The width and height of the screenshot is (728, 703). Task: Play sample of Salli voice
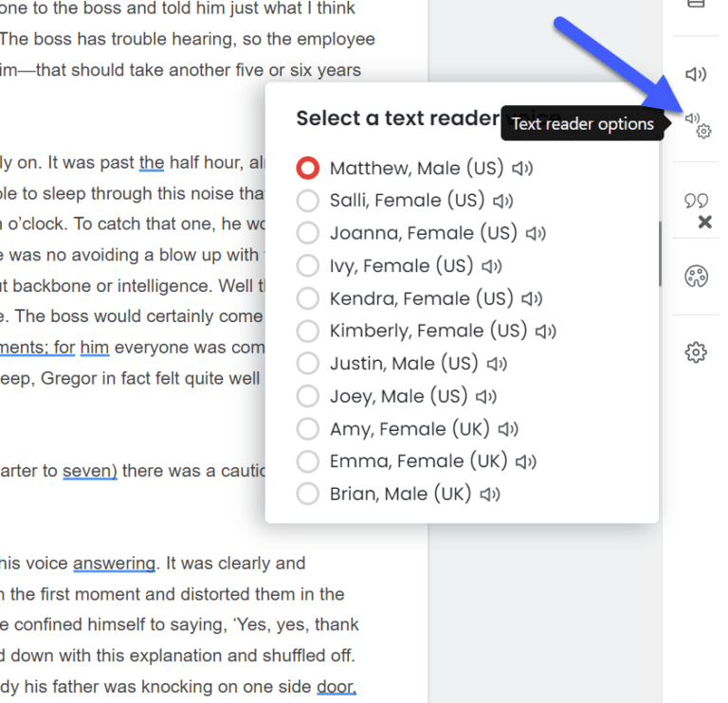click(x=502, y=201)
